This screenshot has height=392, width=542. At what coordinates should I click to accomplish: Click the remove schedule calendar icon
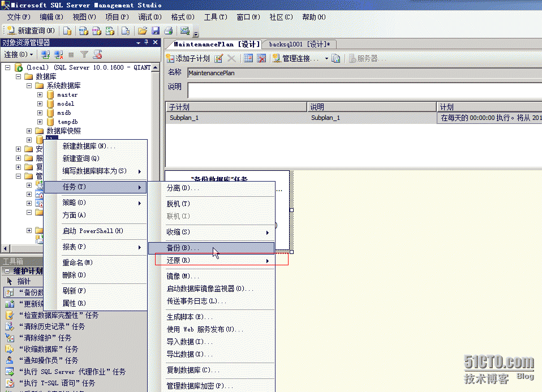point(261,58)
